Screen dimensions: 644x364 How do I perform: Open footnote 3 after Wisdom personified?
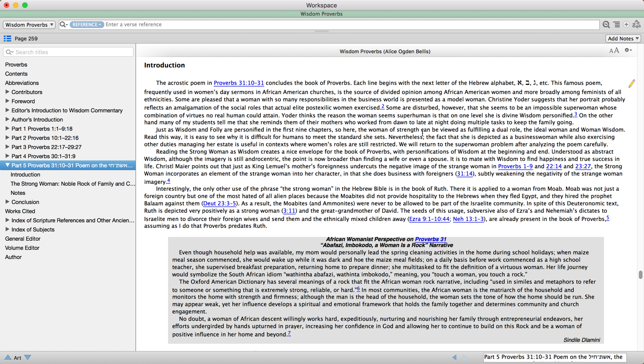pos(576,114)
